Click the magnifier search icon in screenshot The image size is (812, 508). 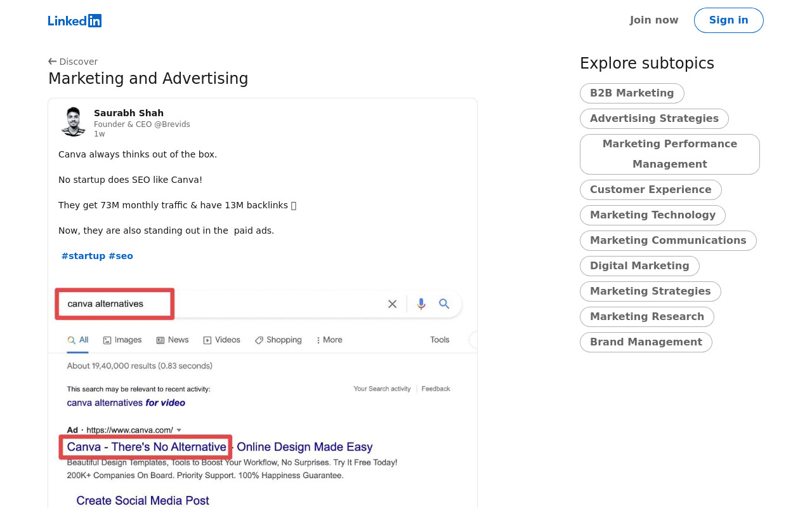click(x=444, y=304)
